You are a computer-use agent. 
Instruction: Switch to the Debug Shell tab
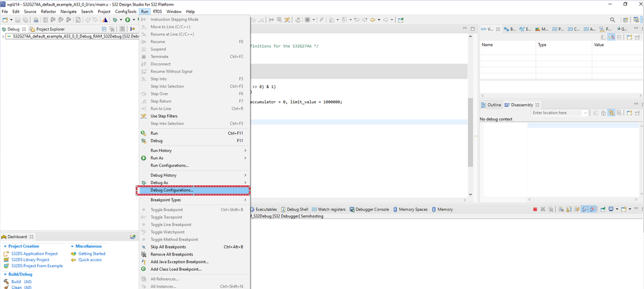[294, 209]
